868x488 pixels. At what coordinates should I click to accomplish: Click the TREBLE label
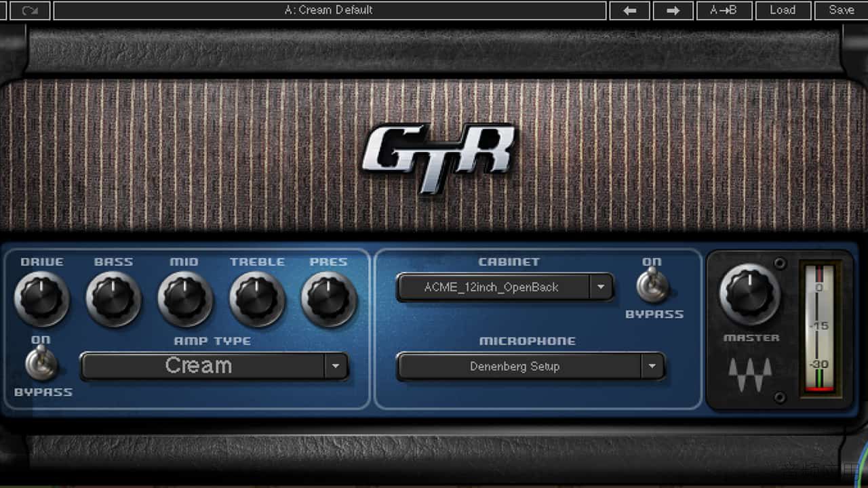257,262
